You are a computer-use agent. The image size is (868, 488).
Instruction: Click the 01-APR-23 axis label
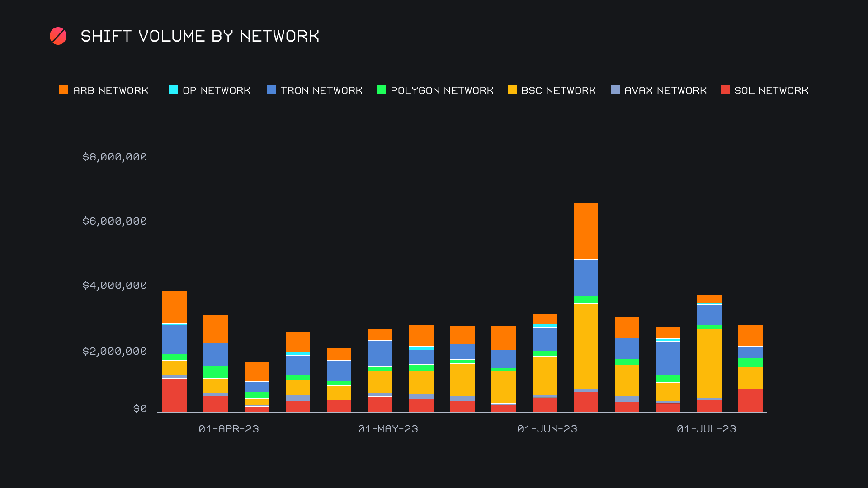[x=229, y=429]
